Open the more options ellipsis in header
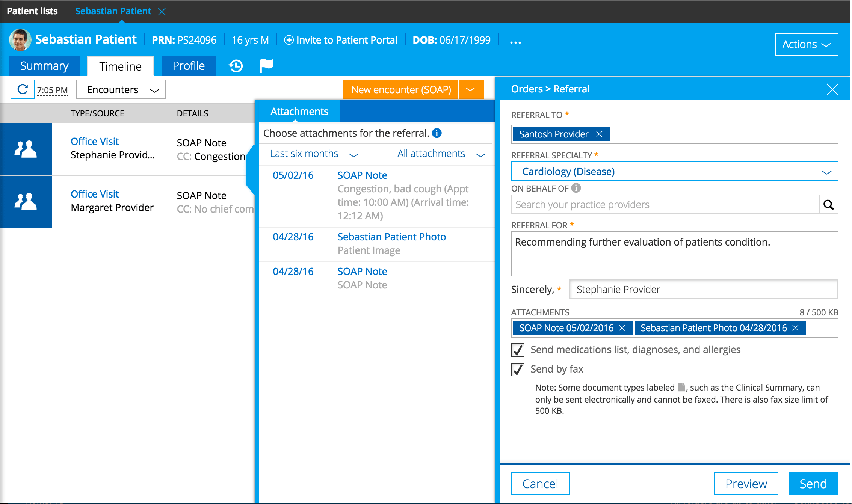Viewport: 852px width, 504px height. coord(515,42)
